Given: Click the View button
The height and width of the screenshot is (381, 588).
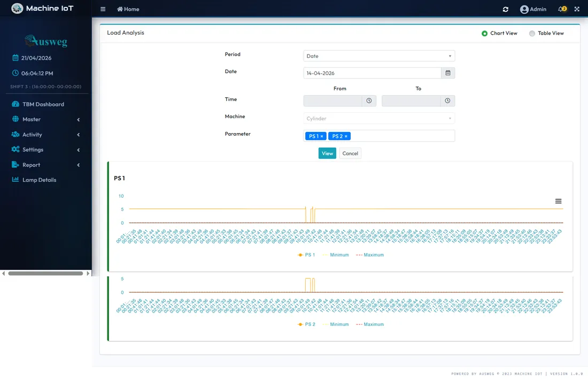Looking at the screenshot, I should point(327,153).
